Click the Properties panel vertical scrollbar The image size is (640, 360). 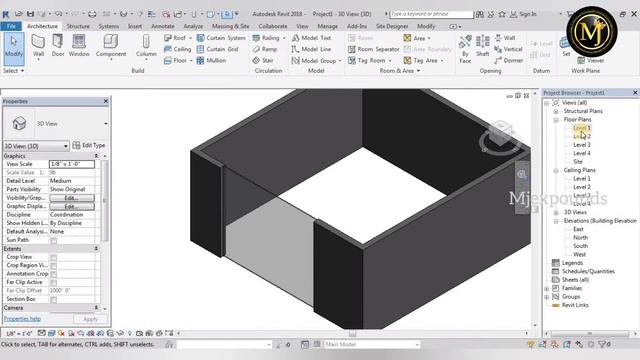[104, 200]
